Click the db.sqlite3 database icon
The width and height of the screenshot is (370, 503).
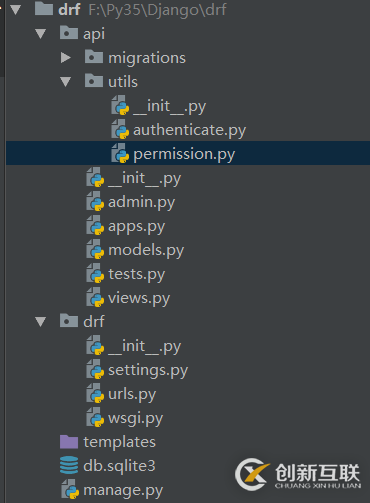point(69,465)
